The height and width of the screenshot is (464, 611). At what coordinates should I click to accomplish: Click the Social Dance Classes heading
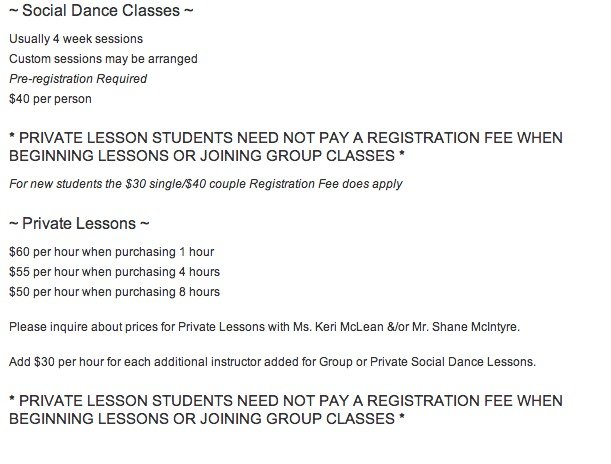[101, 11]
